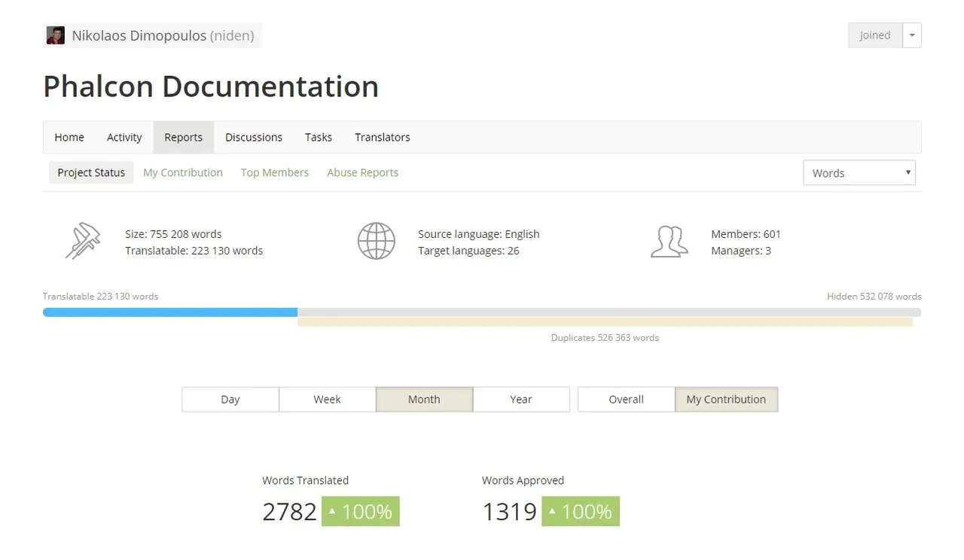Set the time period to Week
Image resolution: width=964 pixels, height=560 pixels.
tap(328, 400)
